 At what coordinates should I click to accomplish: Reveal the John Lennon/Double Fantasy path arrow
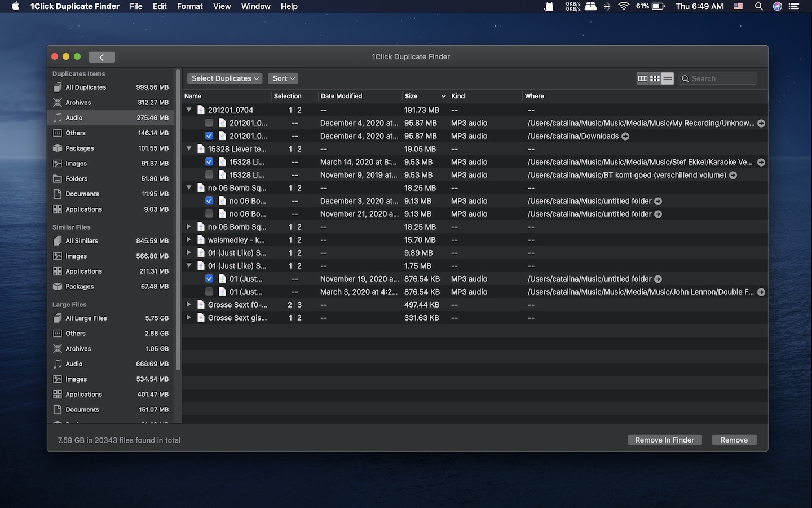click(x=761, y=292)
